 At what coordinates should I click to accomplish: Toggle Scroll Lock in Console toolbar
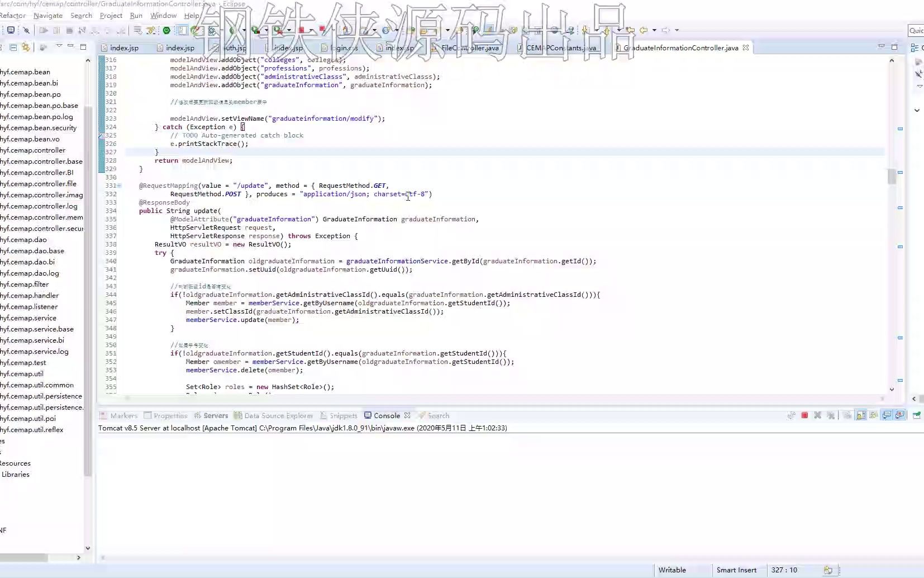[861, 415]
